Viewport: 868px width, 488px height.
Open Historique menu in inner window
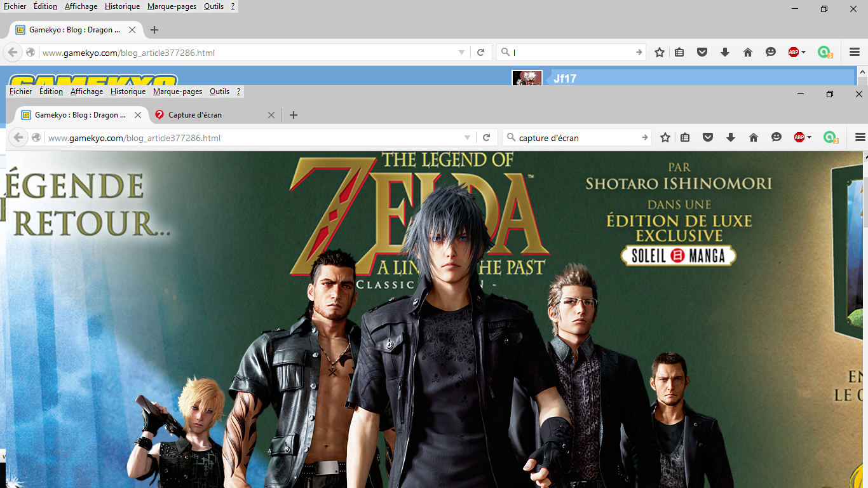coord(128,91)
